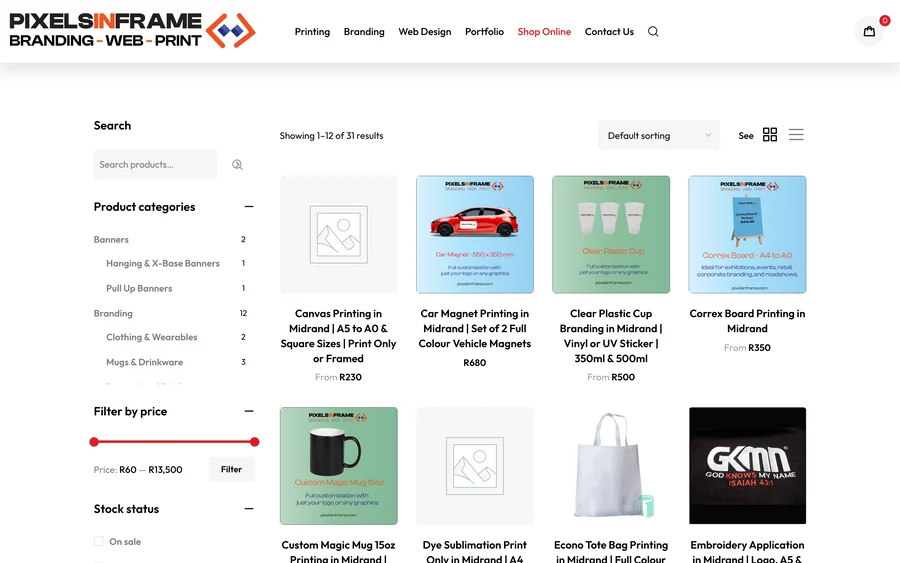Viewport: 900px width, 563px height.
Task: Collapse the Product categories section
Action: pyautogui.click(x=249, y=207)
